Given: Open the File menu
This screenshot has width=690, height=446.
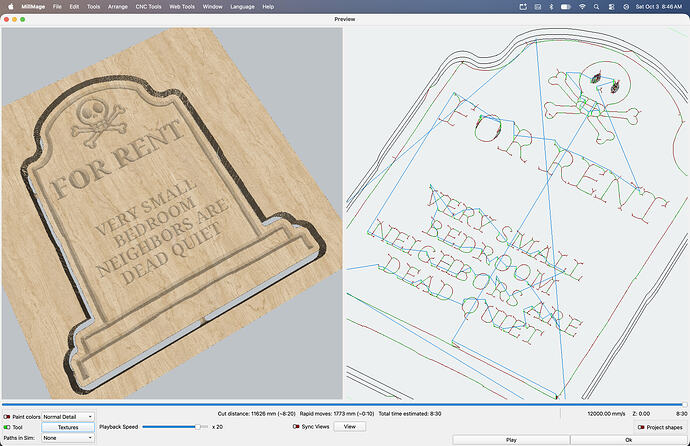Looking at the screenshot, I should [57, 7].
